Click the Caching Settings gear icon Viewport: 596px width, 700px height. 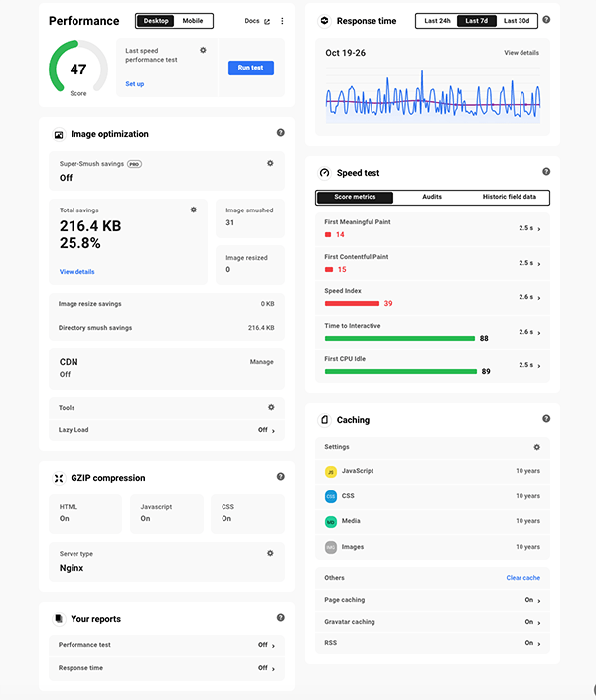pos(537,447)
